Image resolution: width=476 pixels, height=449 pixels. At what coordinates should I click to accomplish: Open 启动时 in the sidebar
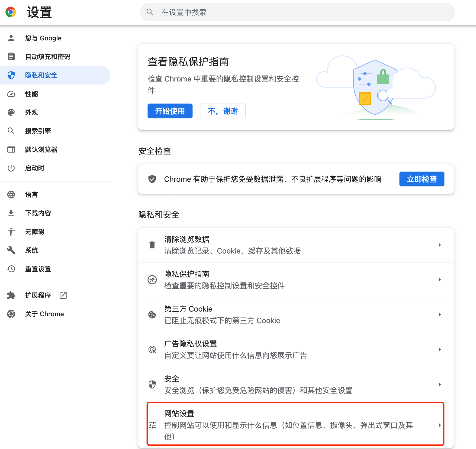[x=55, y=168]
